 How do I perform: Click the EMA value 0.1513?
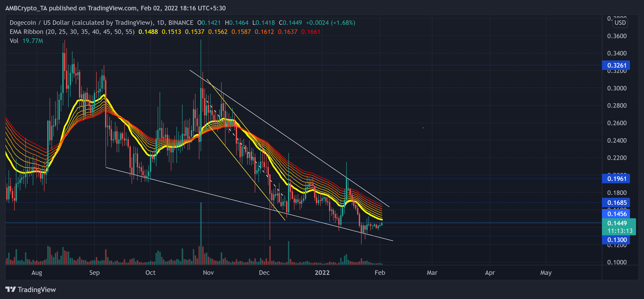(171, 32)
